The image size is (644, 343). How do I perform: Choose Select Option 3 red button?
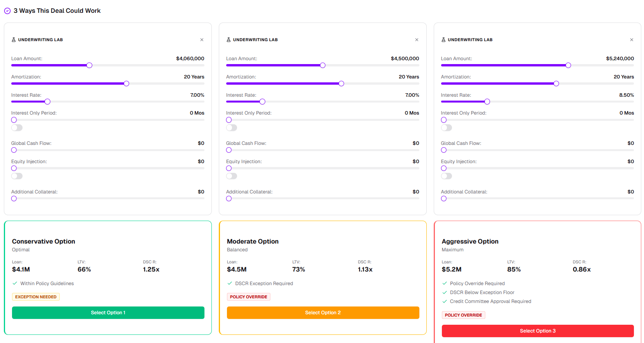pos(537,331)
